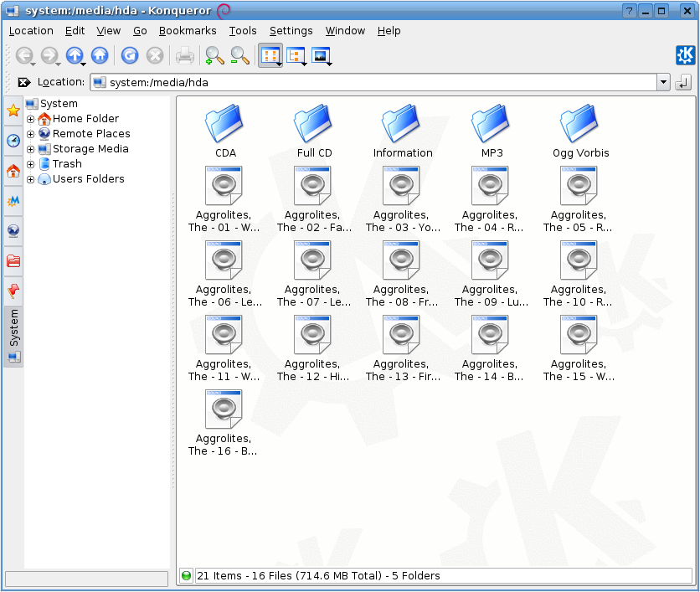Select the CDA folder
This screenshot has width=700, height=592.
point(225,131)
